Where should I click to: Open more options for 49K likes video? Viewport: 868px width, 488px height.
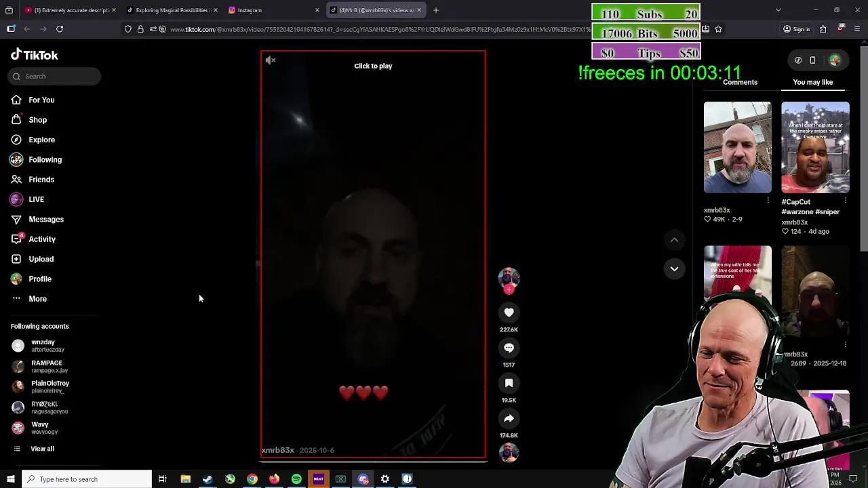click(768, 201)
